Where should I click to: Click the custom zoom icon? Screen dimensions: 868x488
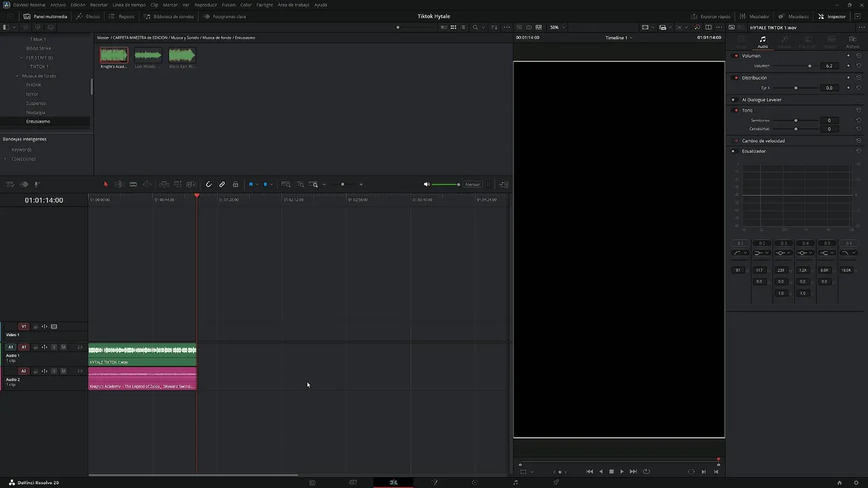[x=314, y=184]
